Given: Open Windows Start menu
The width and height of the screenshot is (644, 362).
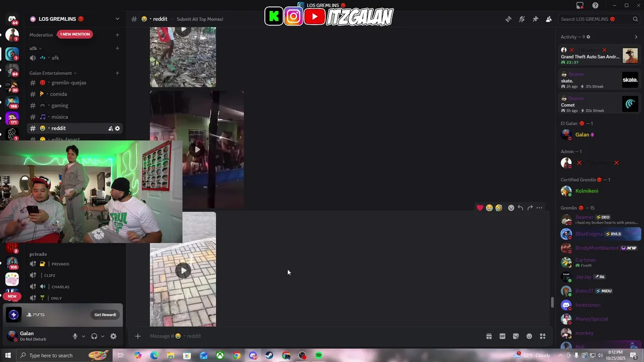Looking at the screenshot, I should pyautogui.click(x=8, y=355).
